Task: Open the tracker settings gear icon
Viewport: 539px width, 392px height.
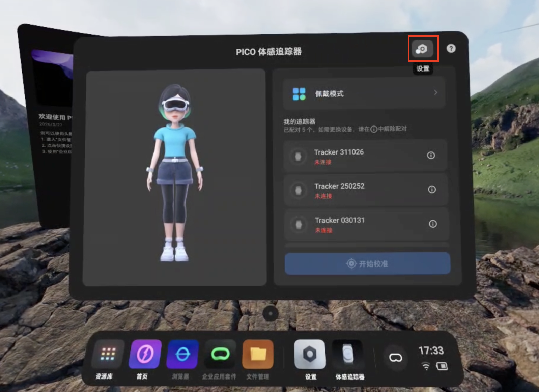Action: (422, 49)
